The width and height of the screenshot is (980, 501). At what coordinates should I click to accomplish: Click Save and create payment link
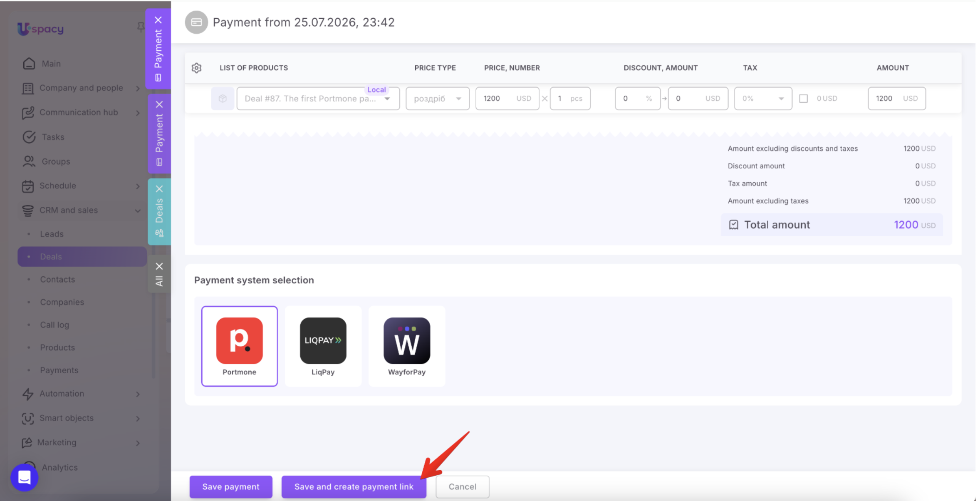click(354, 486)
